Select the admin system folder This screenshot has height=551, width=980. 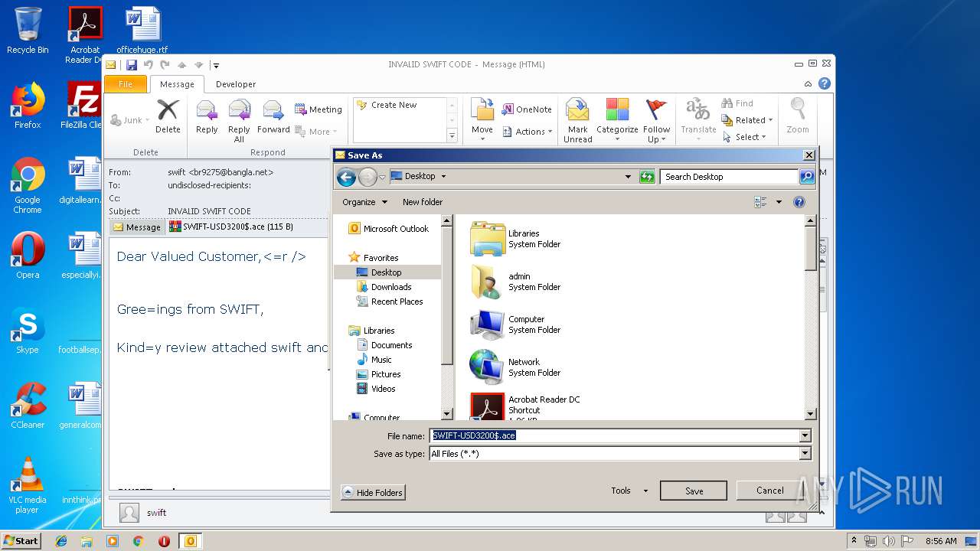point(517,282)
